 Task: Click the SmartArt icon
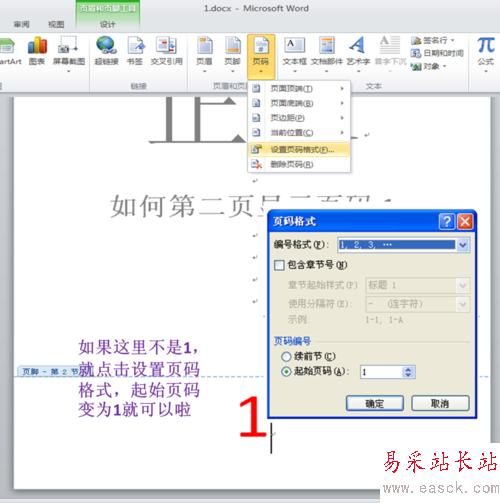pyautogui.click(x=7, y=46)
